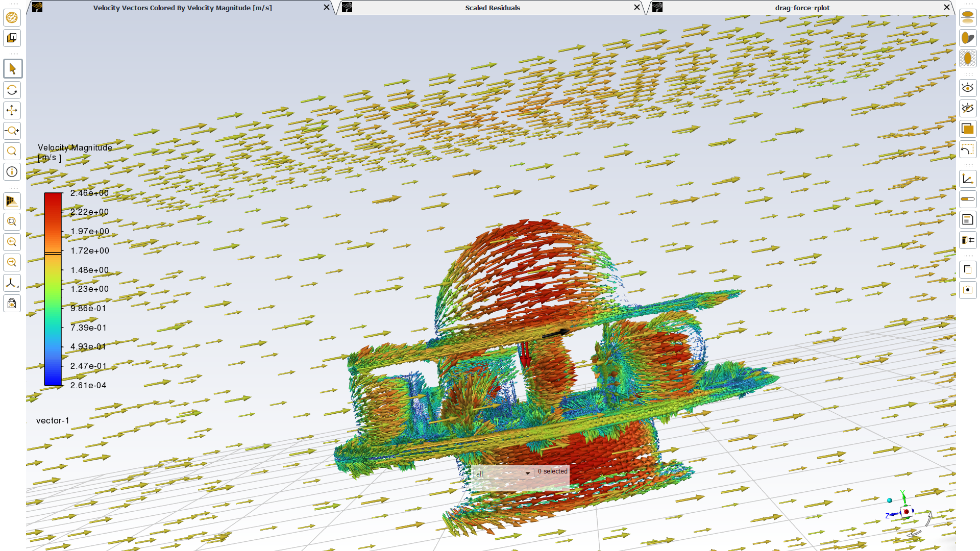This screenshot has height=551, width=980.
Task: Switch to the Scaled Residuals tab
Action: pos(492,8)
